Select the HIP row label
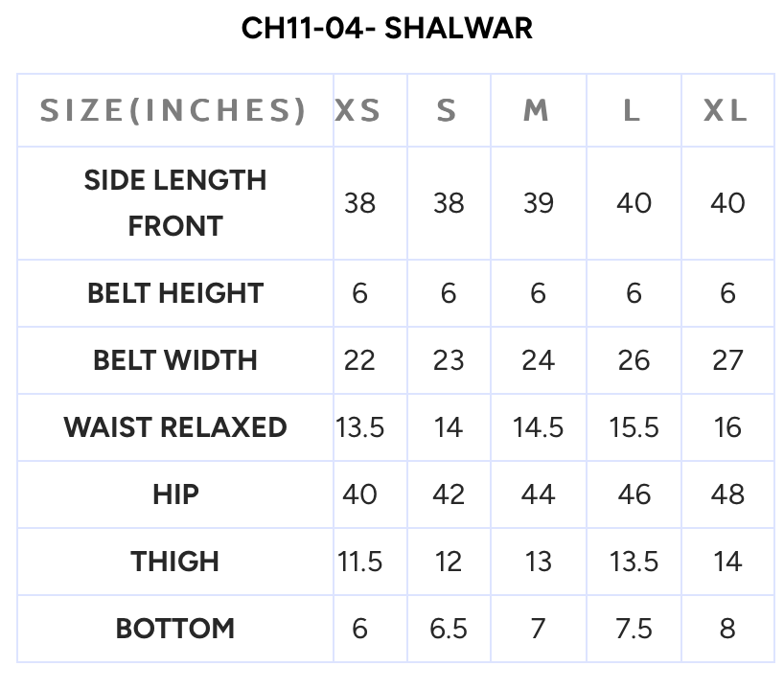The height and width of the screenshot is (689, 784). pyautogui.click(x=175, y=494)
